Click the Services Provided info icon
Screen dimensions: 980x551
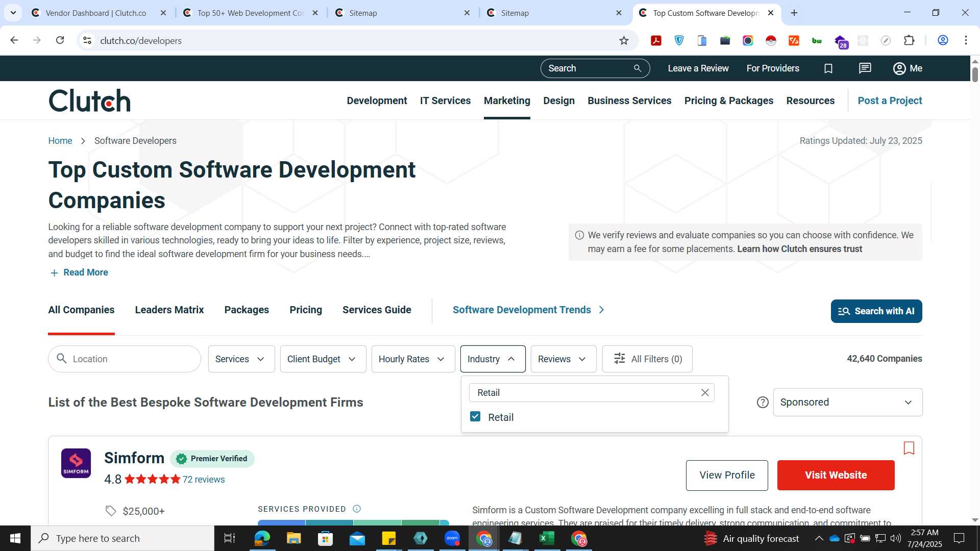tap(357, 509)
